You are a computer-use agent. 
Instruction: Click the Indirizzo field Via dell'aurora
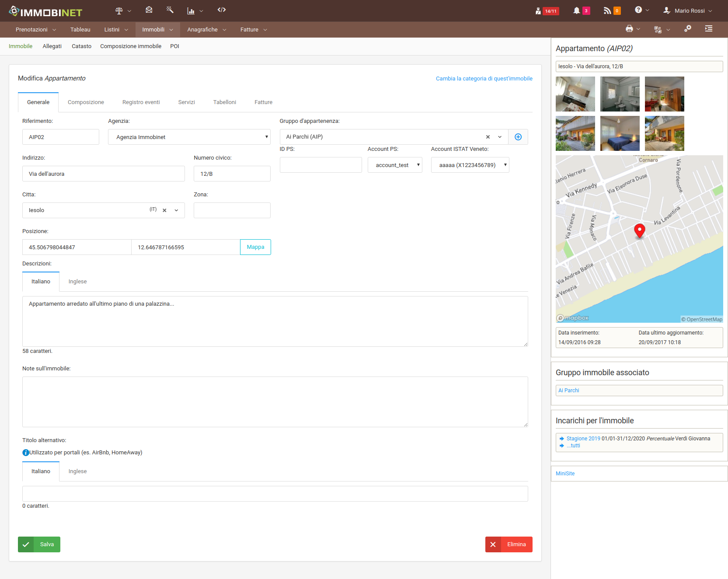(x=104, y=174)
